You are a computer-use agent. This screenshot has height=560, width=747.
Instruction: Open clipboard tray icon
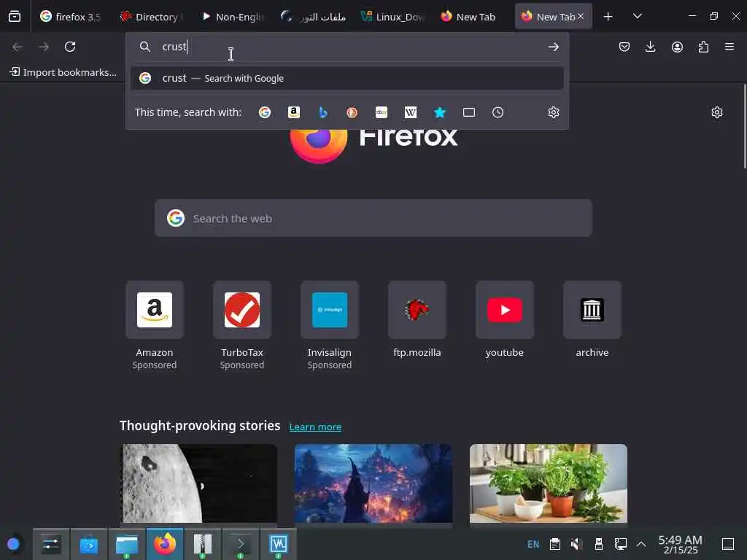[555, 544]
